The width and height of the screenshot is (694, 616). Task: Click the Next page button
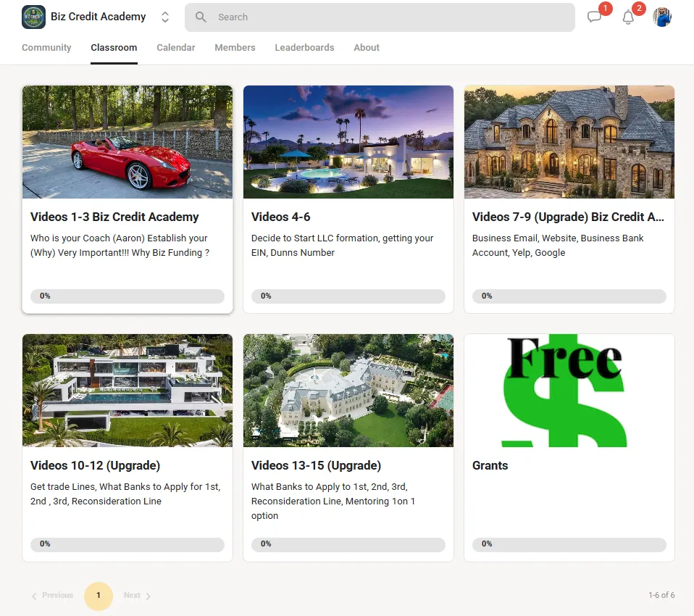pos(137,596)
